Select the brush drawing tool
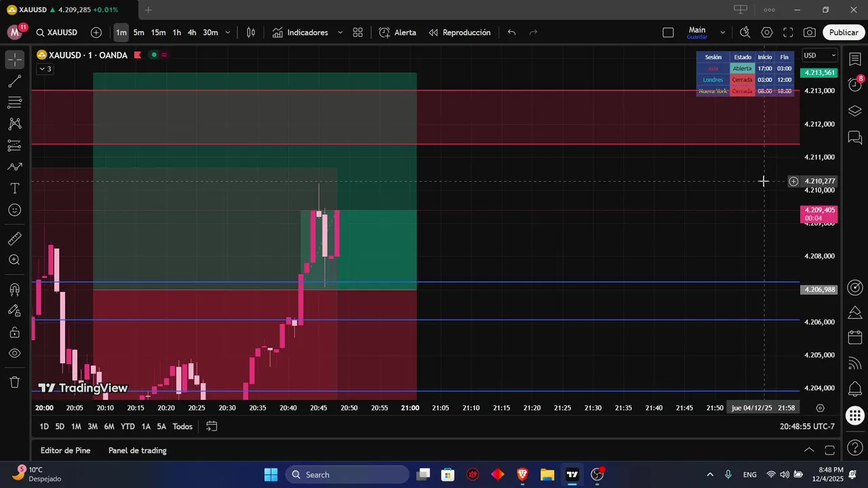 pyautogui.click(x=14, y=167)
